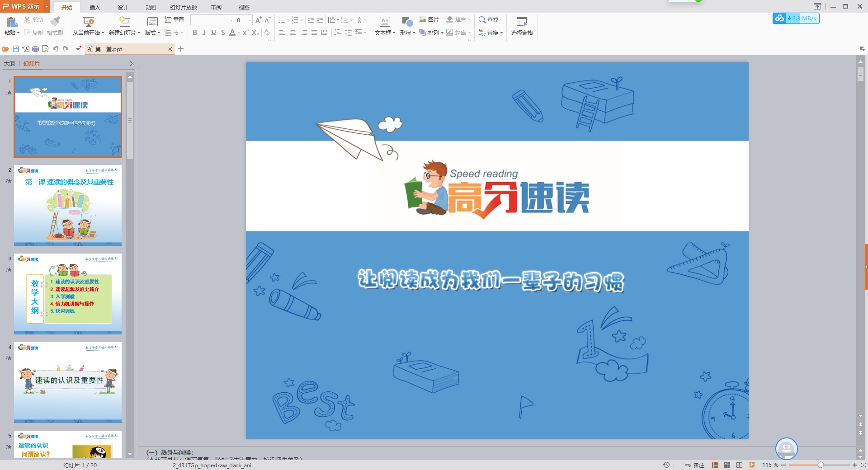The height and width of the screenshot is (470, 868).
Task: Expand the font color dropdown arrow
Action: 239,33
